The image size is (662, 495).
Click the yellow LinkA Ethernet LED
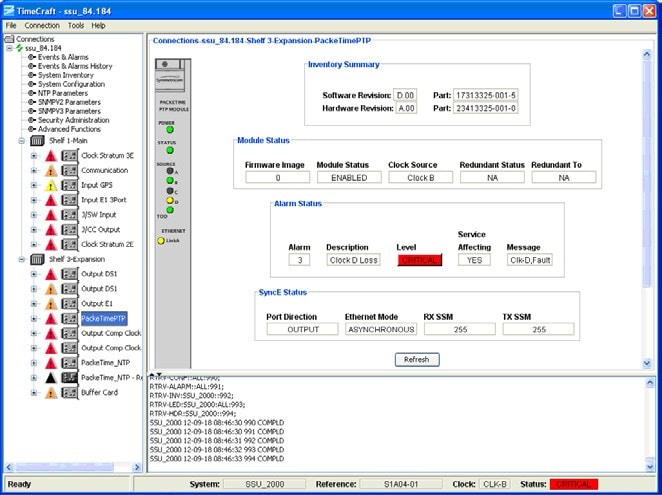point(161,240)
